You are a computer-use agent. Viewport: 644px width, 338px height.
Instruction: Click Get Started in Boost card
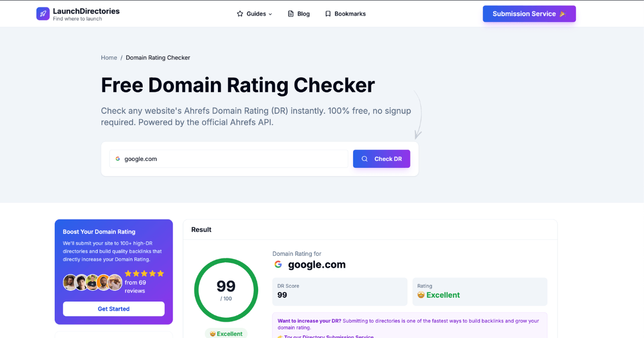114,309
